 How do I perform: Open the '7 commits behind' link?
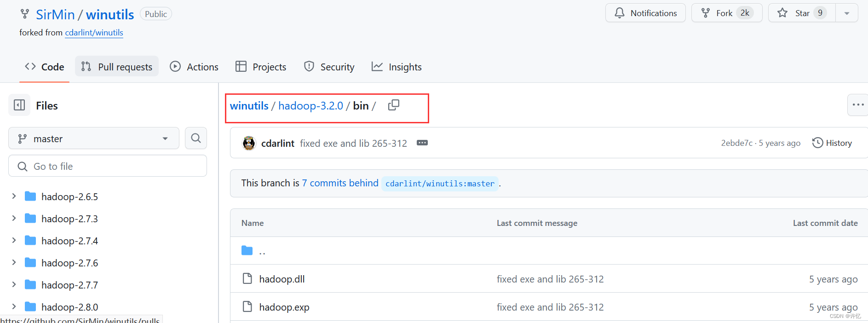pyautogui.click(x=340, y=183)
